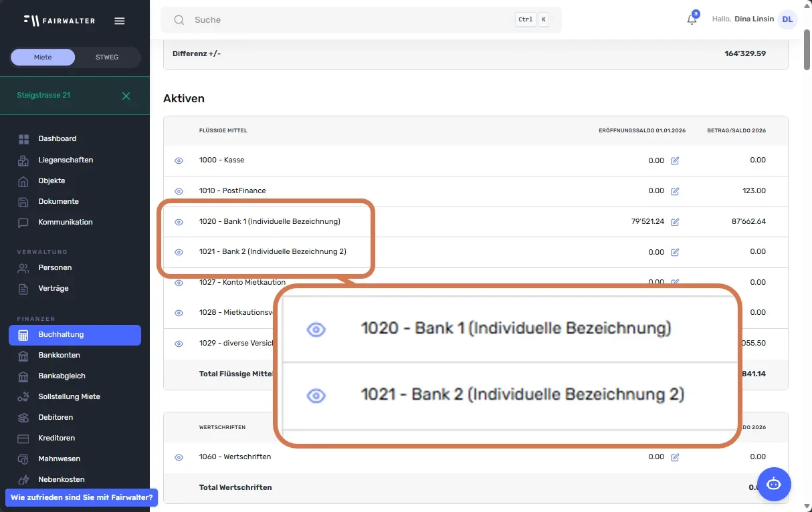
Task: Click the search magnifier icon
Action: tap(179, 20)
